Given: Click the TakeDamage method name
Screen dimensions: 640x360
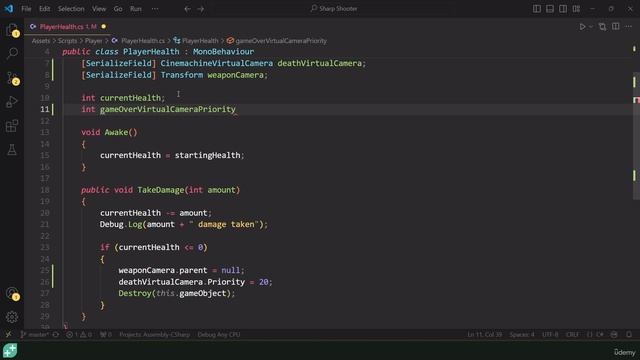Looking at the screenshot, I should (160, 190).
